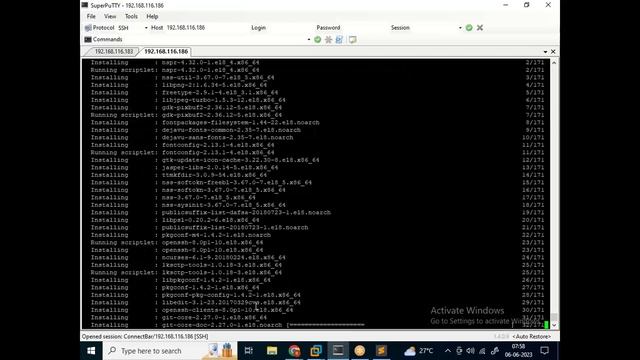Click the Commands terminal icon
The image size is (640, 360).
88,40
